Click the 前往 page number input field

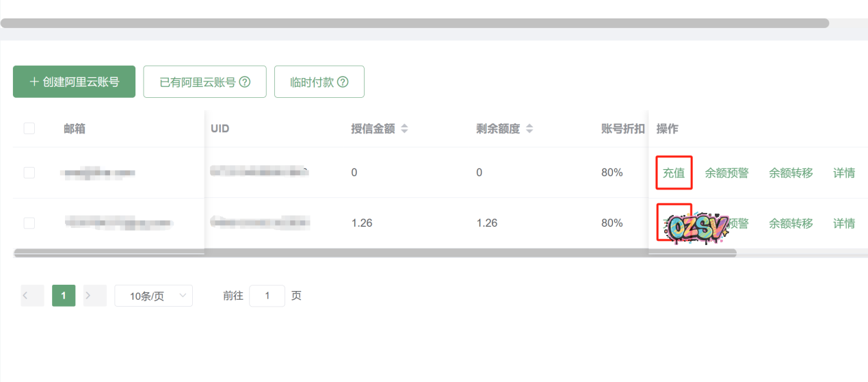point(267,296)
